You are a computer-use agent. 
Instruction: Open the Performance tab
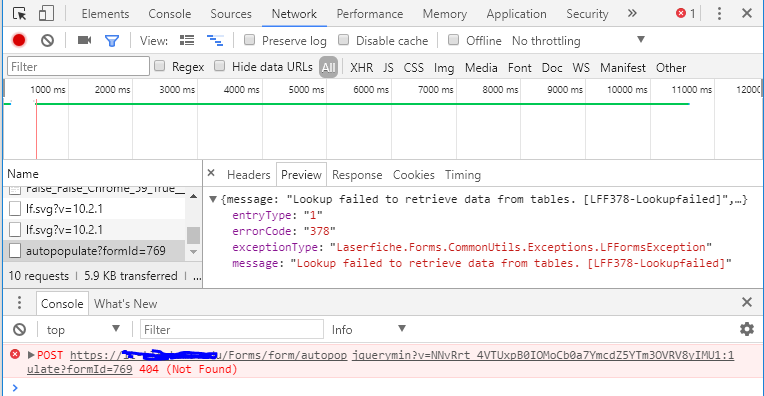tap(370, 14)
